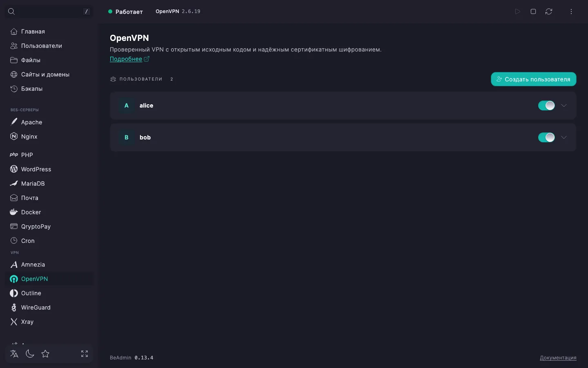Viewport: 588px width, 368px height.
Task: Disable the alice user toggle
Action: tap(546, 105)
